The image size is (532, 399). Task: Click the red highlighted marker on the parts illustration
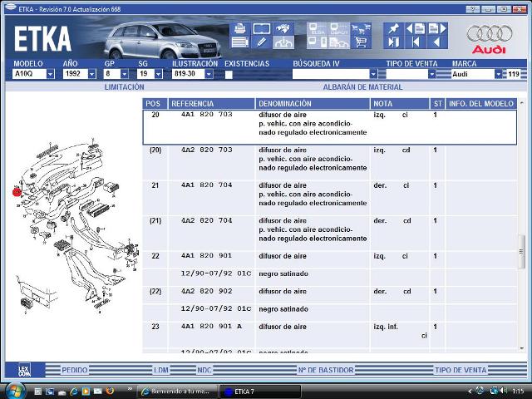[17, 192]
